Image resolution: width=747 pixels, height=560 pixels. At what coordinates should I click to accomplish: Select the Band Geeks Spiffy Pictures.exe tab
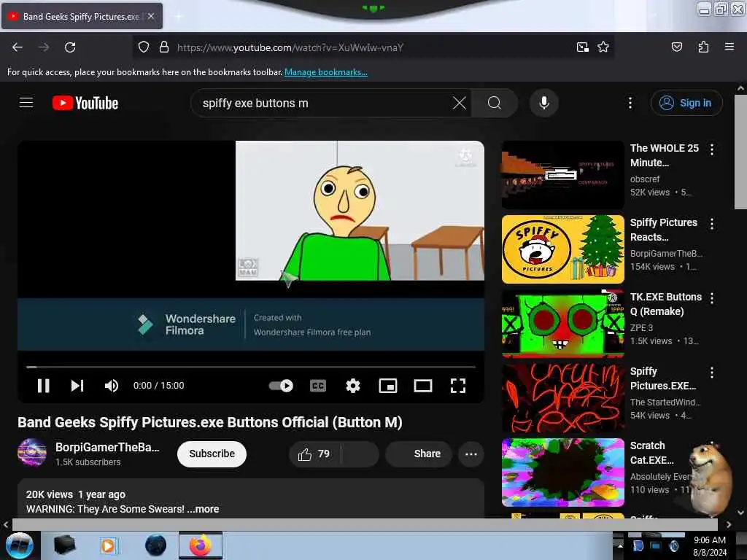pyautogui.click(x=82, y=16)
